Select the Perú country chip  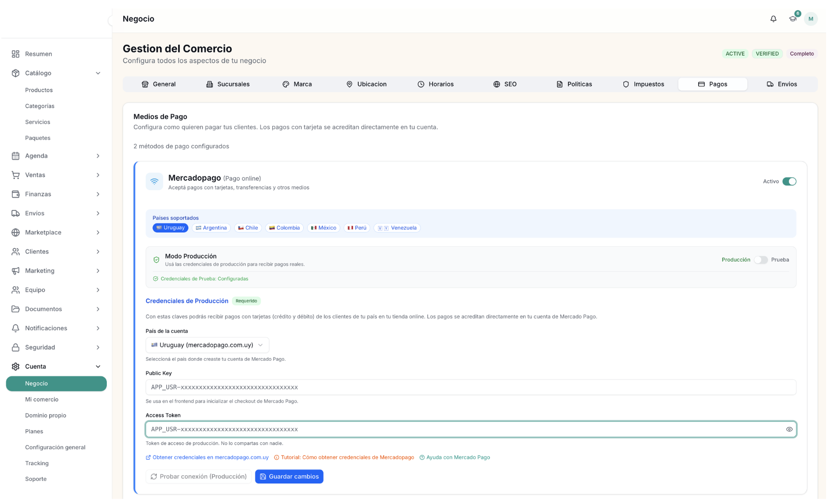tap(357, 228)
